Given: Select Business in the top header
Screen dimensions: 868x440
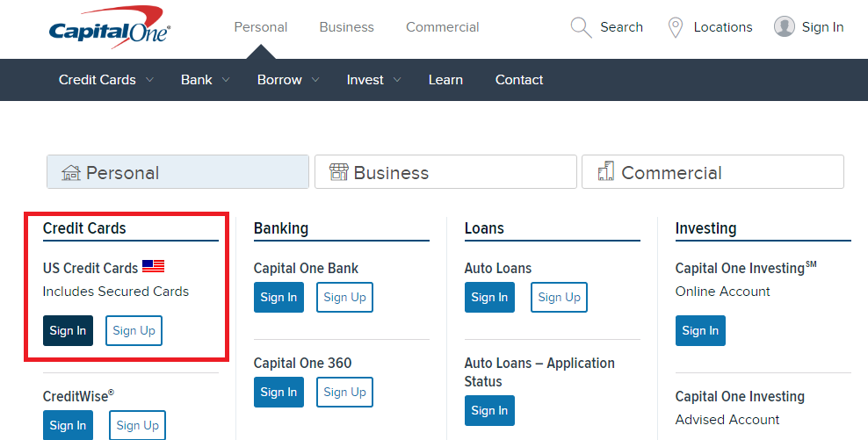Looking at the screenshot, I should (346, 27).
